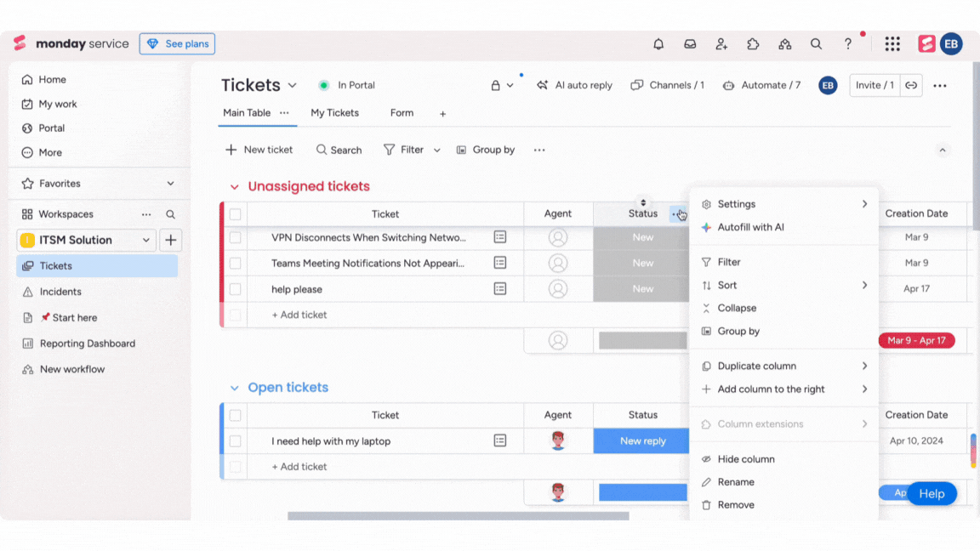
Task: Collapse the Unassigned tickets group
Action: point(235,187)
